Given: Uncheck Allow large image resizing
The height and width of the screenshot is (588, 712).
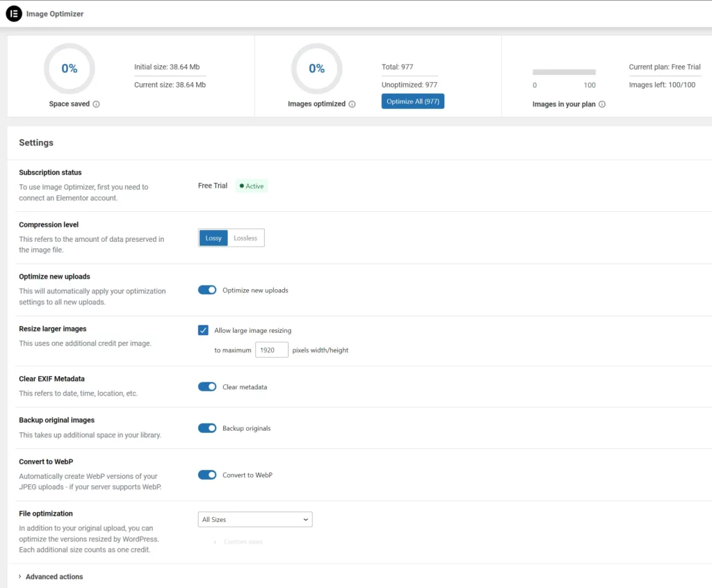Looking at the screenshot, I should click(x=203, y=330).
